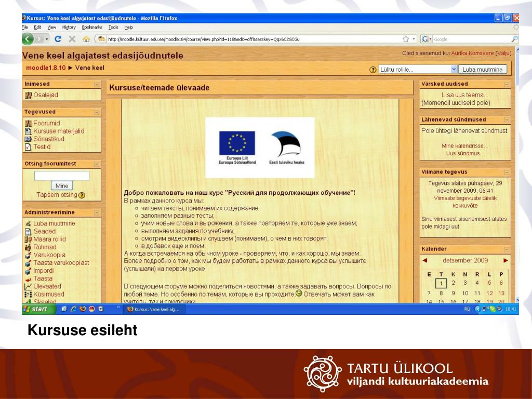Click the Ülevaated reports icon

28,287
